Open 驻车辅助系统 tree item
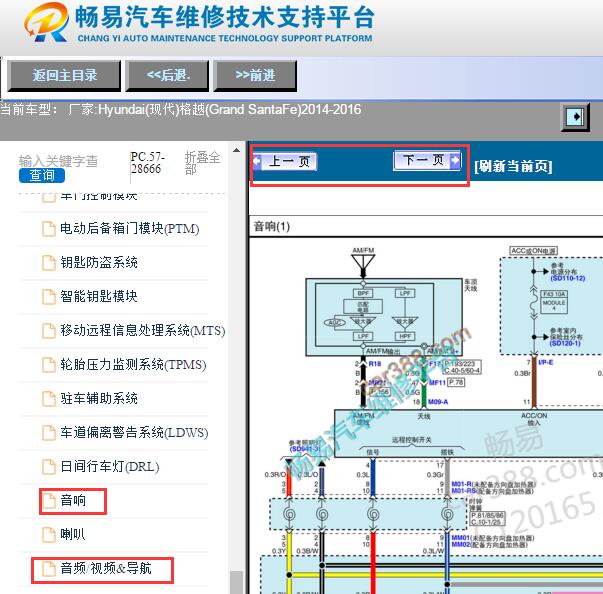The height and width of the screenshot is (594, 603). pos(99,398)
